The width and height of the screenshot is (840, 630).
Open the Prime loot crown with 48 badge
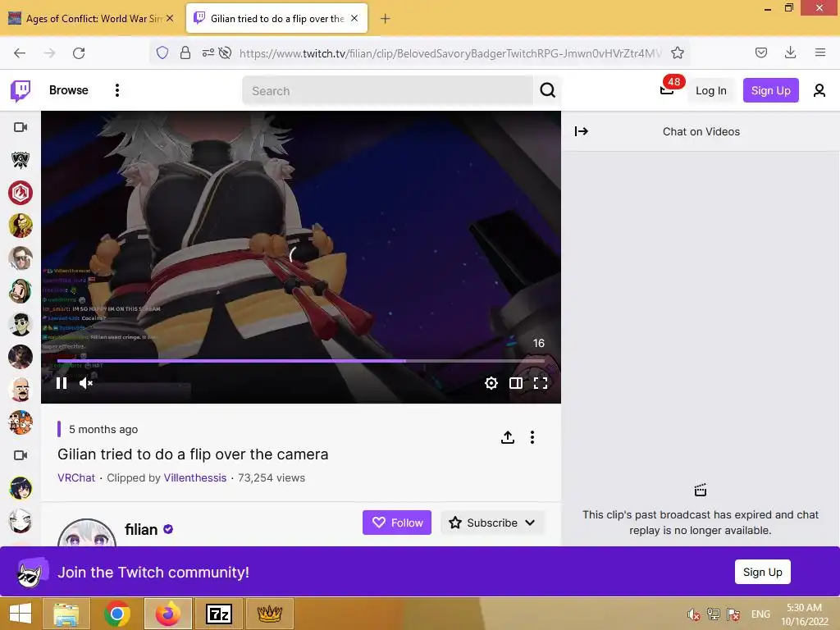(667, 90)
